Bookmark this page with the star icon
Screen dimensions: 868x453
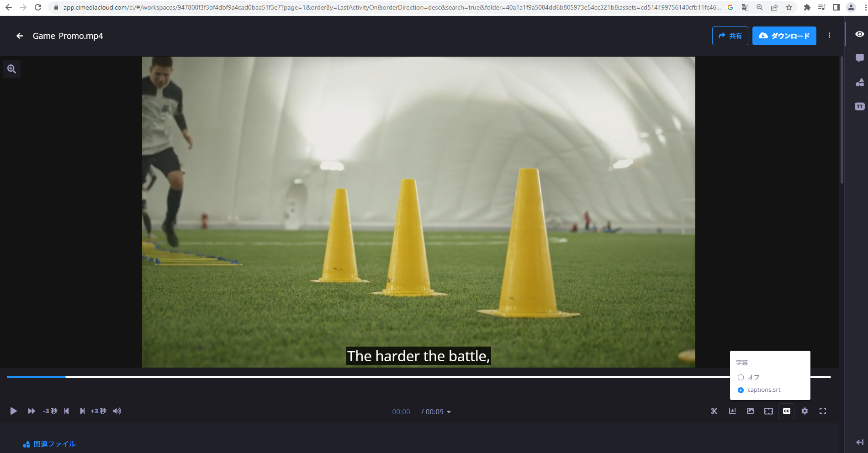click(x=789, y=7)
